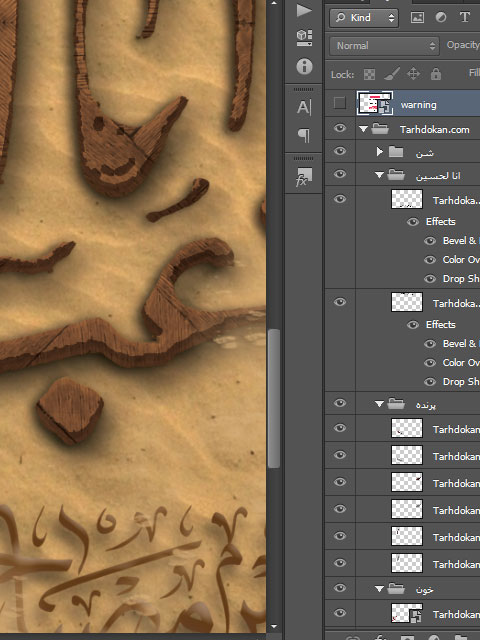The image size is (480, 640).
Task: Open the Actions panel play icon
Action: pos(304,10)
